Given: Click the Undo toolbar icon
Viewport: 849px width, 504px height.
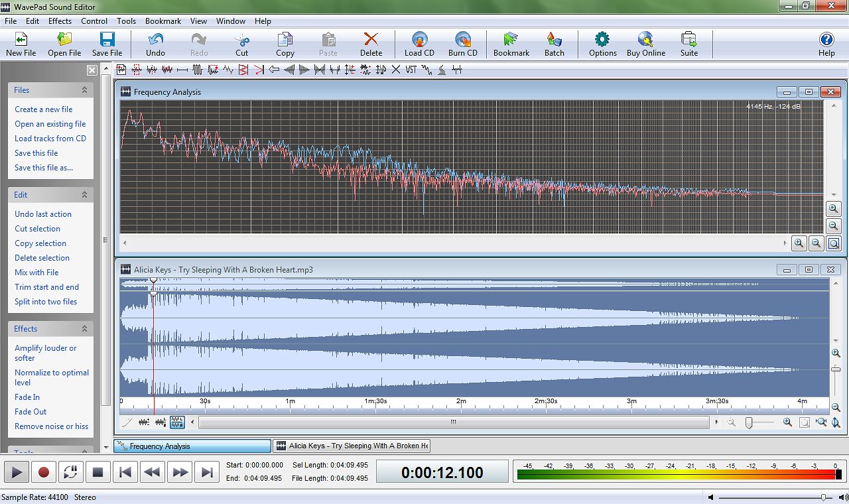Looking at the screenshot, I should pos(155,42).
